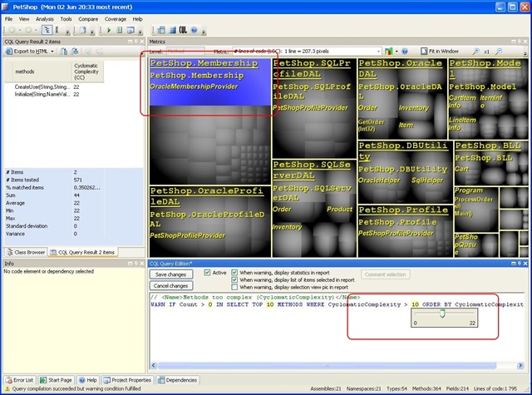The width and height of the screenshot is (532, 395).
Task: Click the green Back navigation arrow
Action: [x=12, y=30]
